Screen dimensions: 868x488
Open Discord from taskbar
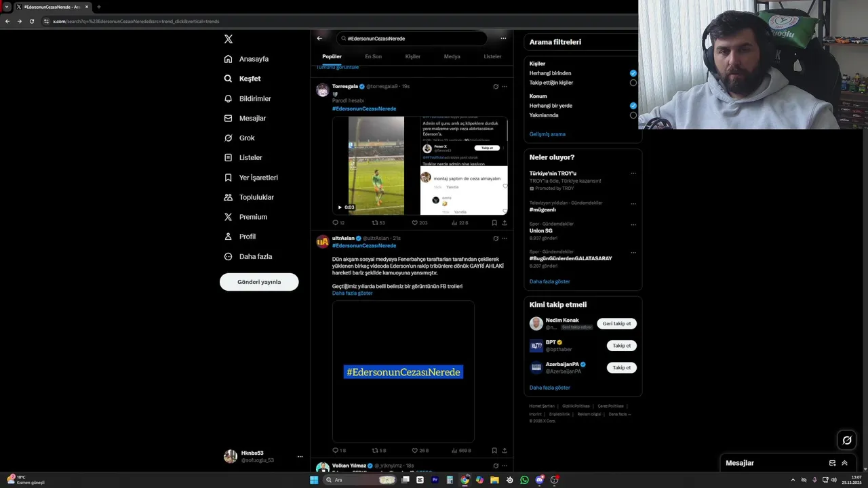coord(539,480)
